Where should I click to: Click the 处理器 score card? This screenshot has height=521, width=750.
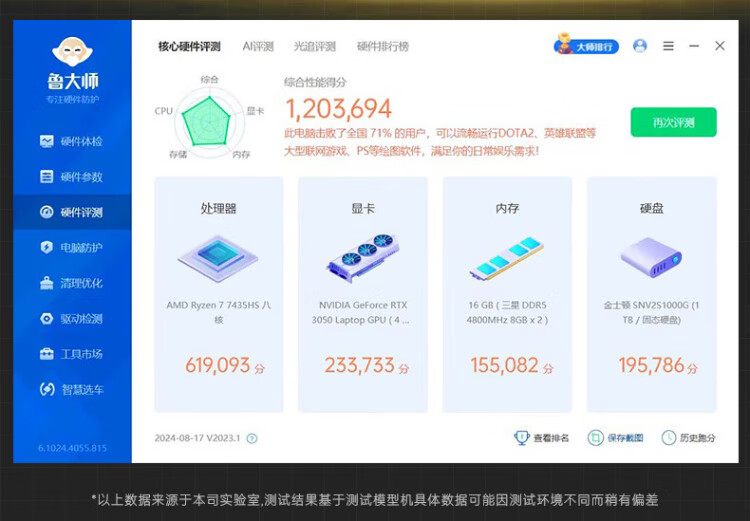[x=218, y=294]
